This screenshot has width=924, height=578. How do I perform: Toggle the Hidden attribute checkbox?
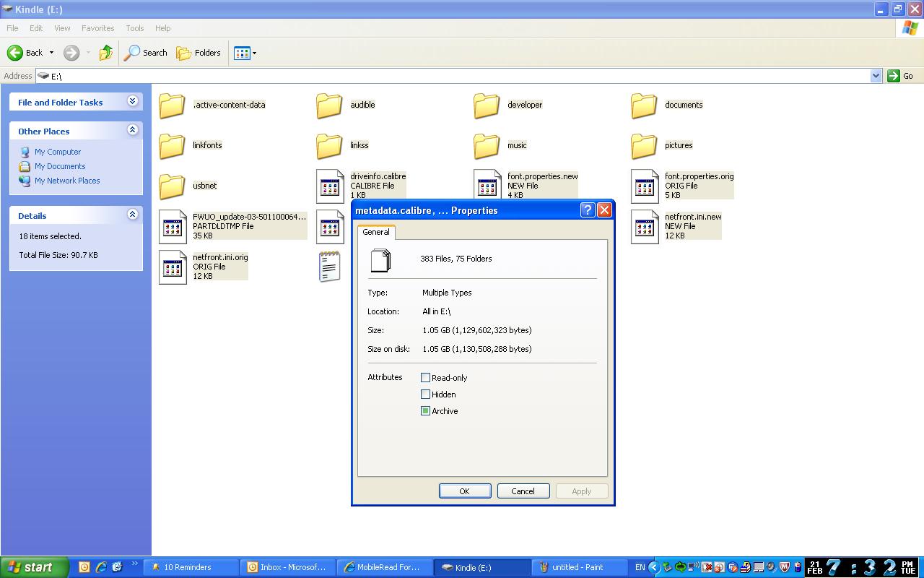tap(425, 394)
